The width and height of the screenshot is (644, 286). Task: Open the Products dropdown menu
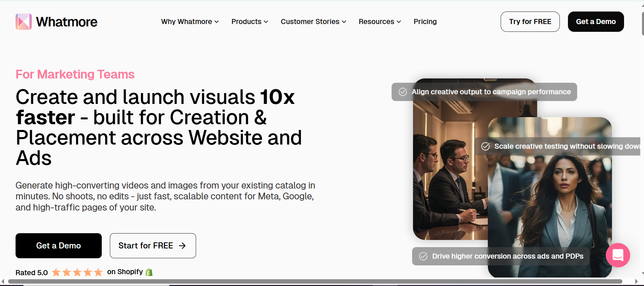click(249, 22)
